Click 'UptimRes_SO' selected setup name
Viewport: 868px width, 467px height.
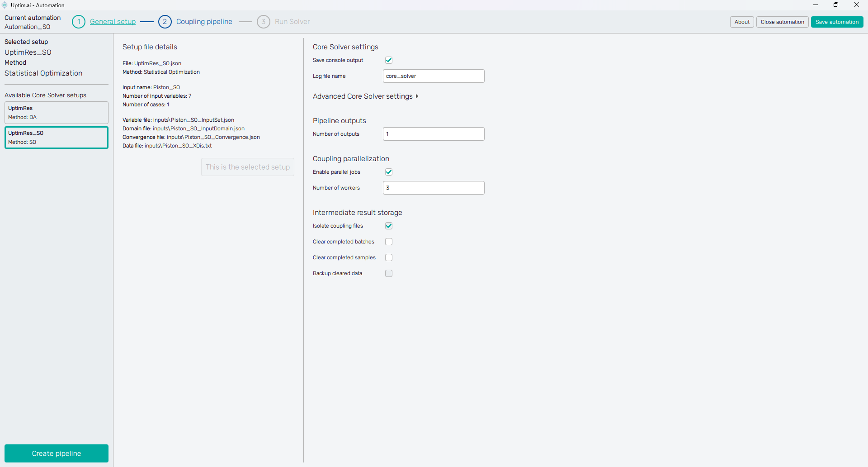(x=28, y=52)
